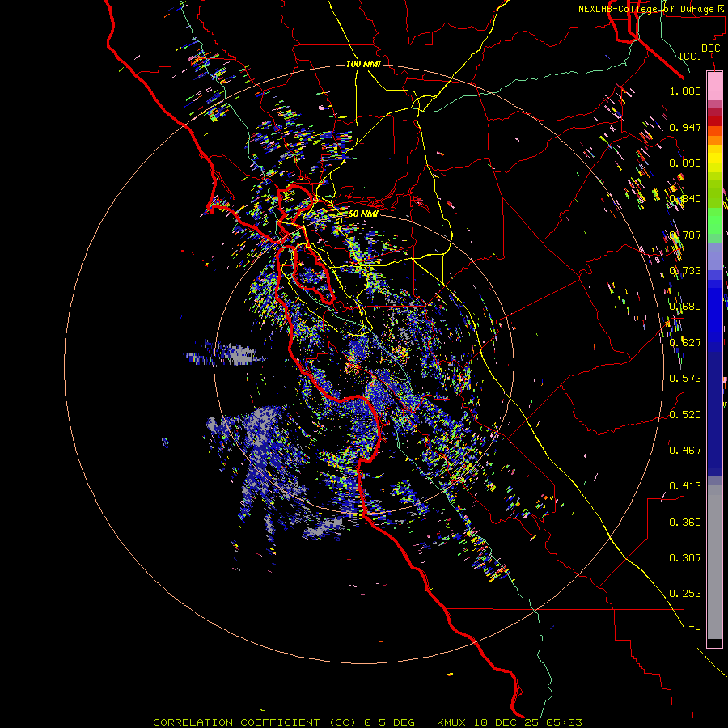Click the 0.253 scale value
This screenshot has height=728, width=728.
click(685, 594)
